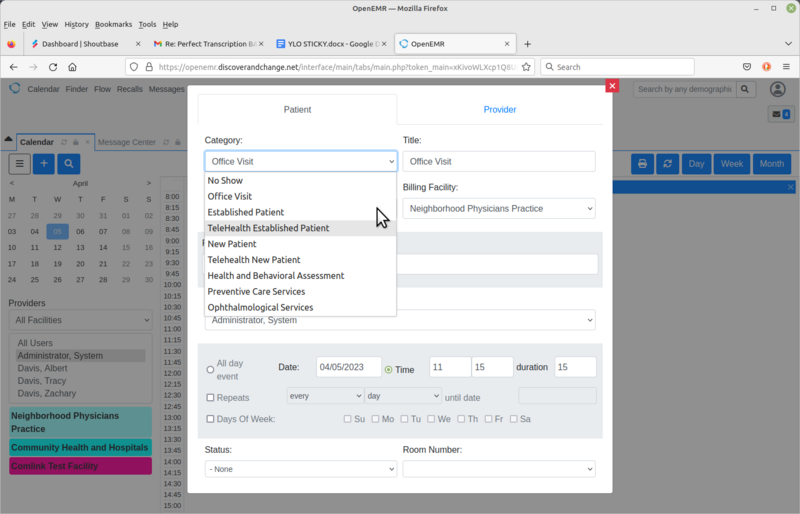Tick the Mo weekday checkbox
This screenshot has width=800, height=514.
point(376,419)
